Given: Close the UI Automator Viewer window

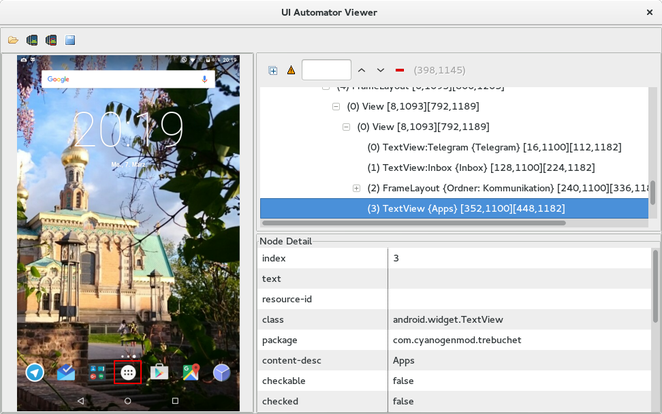Looking at the screenshot, I should (x=650, y=12).
